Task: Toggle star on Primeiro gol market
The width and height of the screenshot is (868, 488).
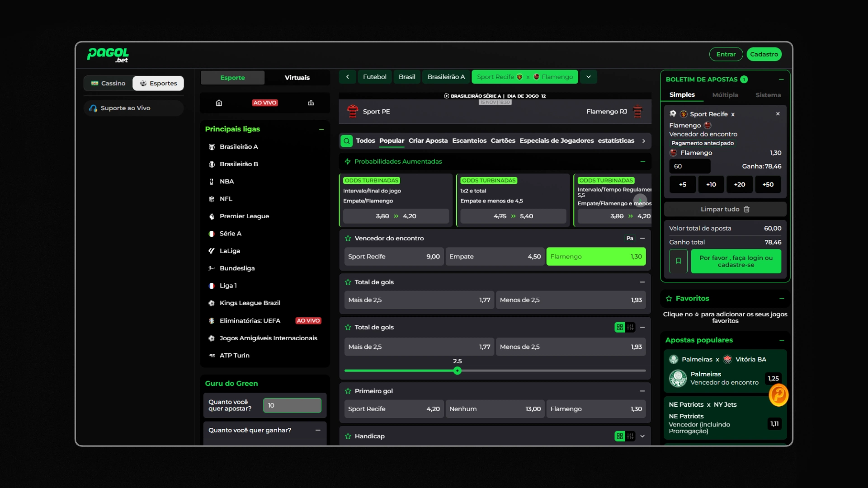Action: pyautogui.click(x=348, y=391)
